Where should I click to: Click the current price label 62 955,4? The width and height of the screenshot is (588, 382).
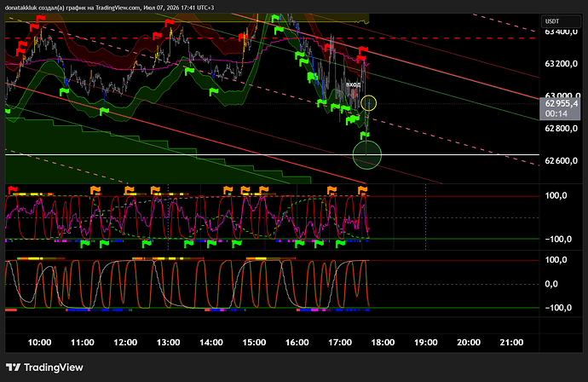(x=561, y=103)
